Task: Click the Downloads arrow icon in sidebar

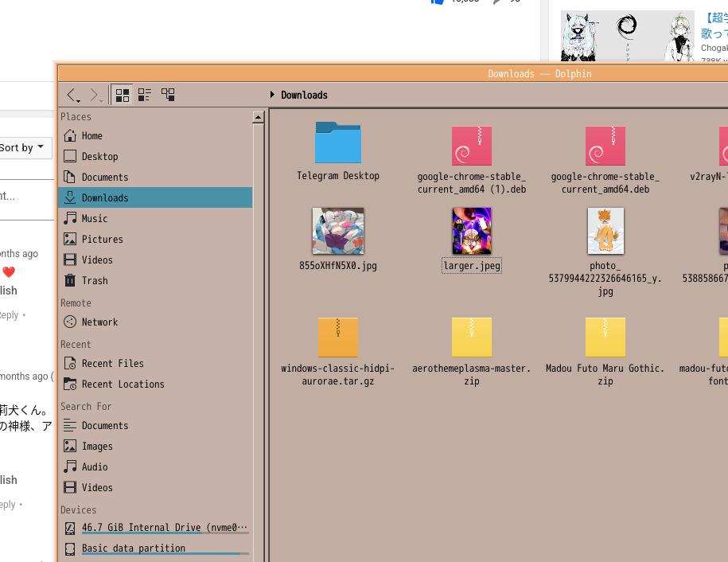Action: pyautogui.click(x=70, y=198)
